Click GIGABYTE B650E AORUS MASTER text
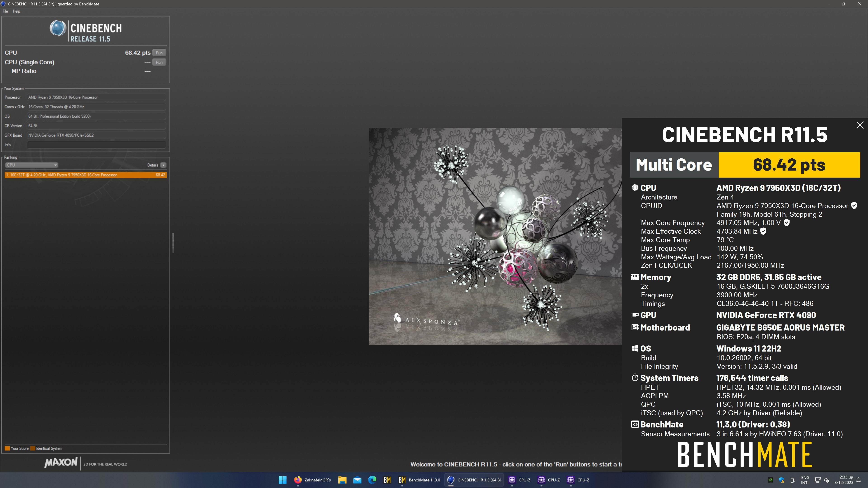The image size is (868, 488). tap(780, 327)
